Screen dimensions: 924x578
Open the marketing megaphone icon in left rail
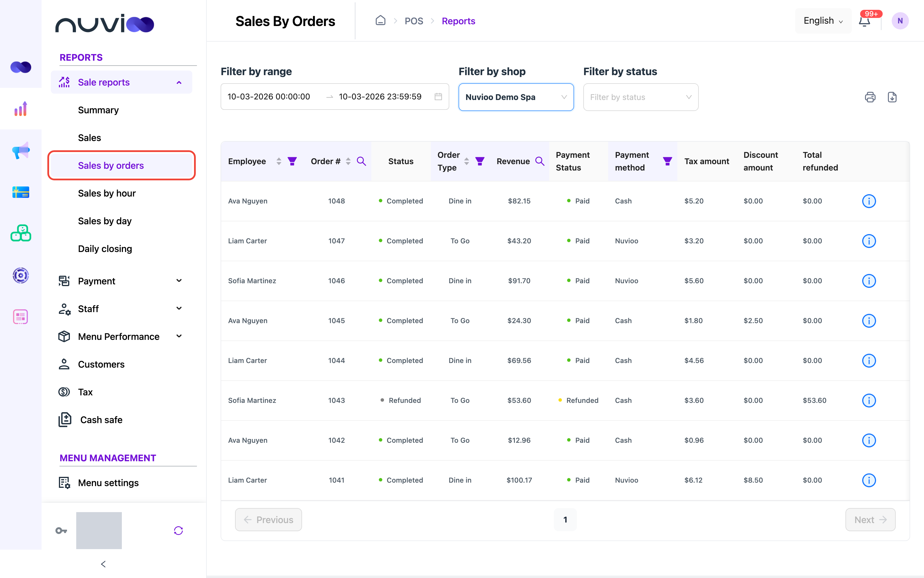tap(21, 151)
